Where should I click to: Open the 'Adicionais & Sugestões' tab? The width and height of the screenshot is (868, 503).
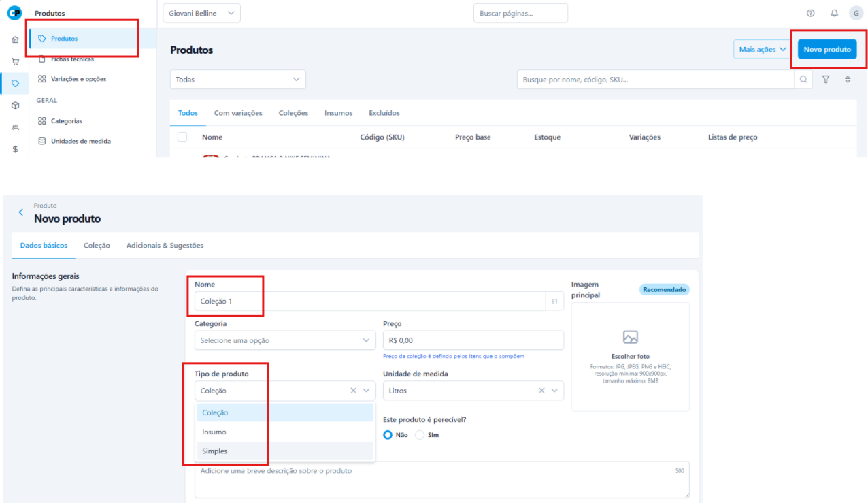[x=165, y=245]
